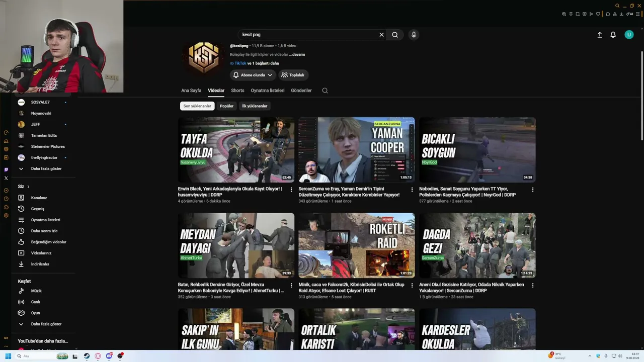Open YouTube notifications bell in header
The image size is (644, 362).
point(613,35)
